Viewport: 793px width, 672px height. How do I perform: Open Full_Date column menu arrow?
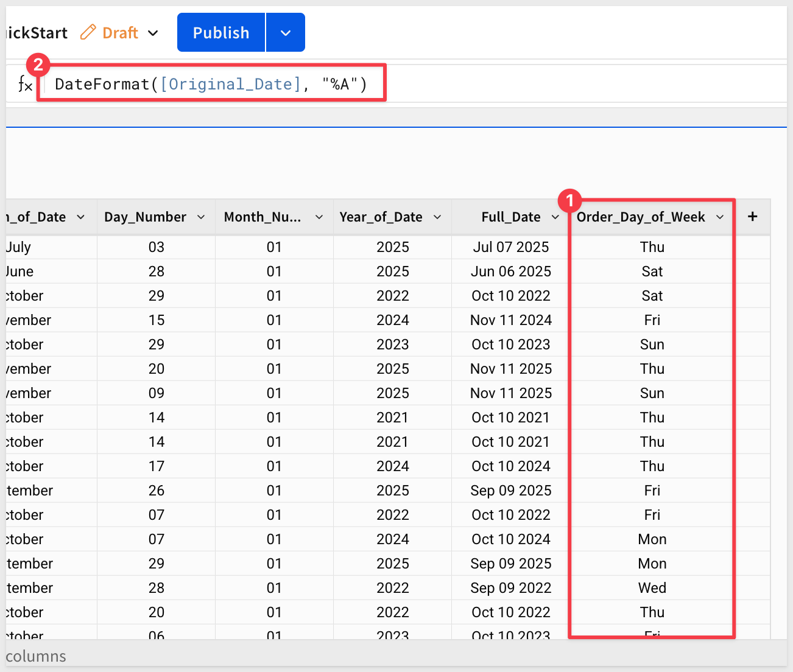point(555,217)
